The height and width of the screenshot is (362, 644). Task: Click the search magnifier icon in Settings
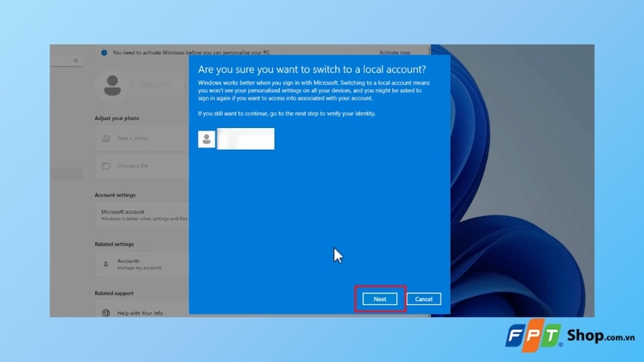pos(76,61)
